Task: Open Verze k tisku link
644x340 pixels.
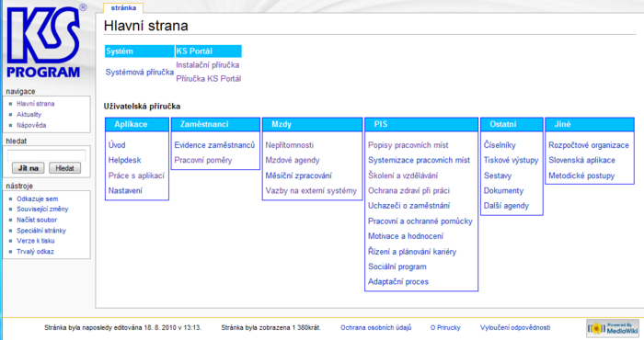Action: [35, 241]
